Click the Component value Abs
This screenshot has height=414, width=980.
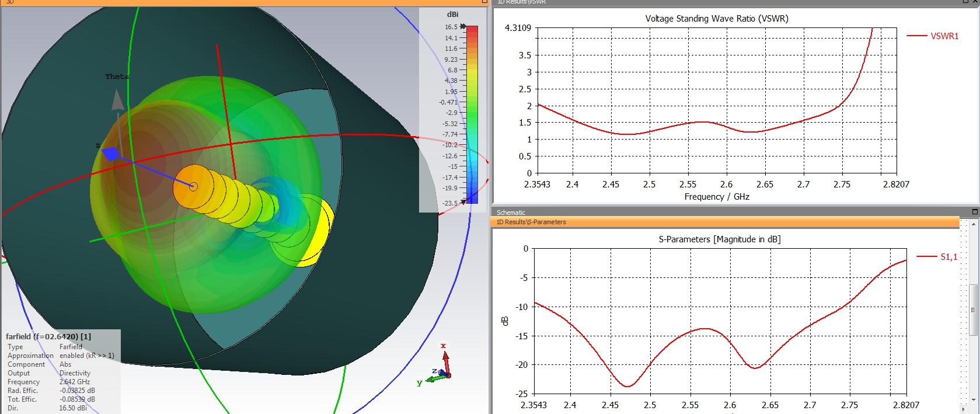(65, 364)
